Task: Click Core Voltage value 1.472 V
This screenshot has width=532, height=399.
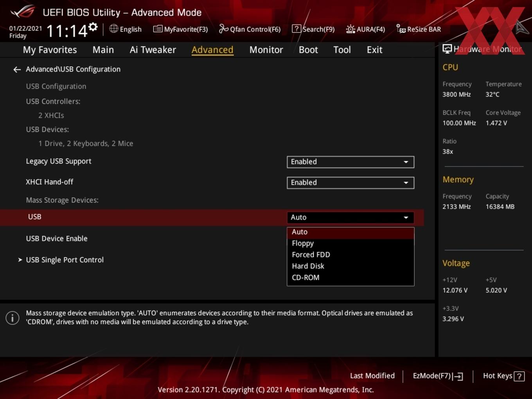Action: [x=496, y=123]
